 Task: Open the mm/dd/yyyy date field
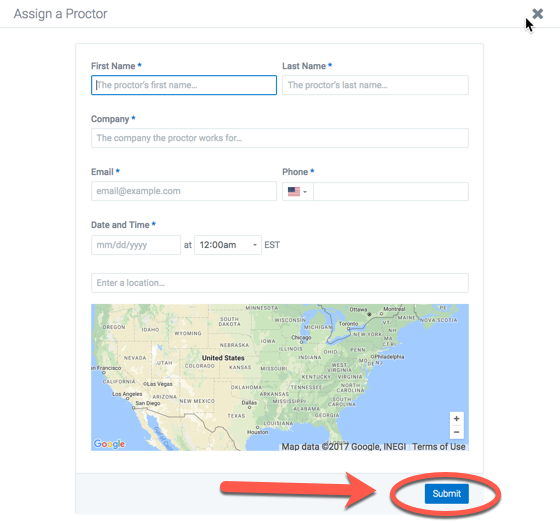pyautogui.click(x=136, y=245)
